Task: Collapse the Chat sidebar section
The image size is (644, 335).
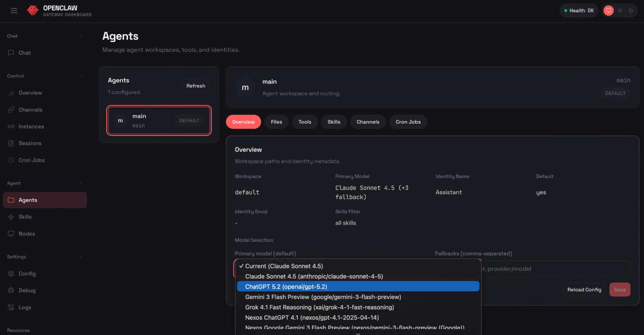Action: pos(81,36)
